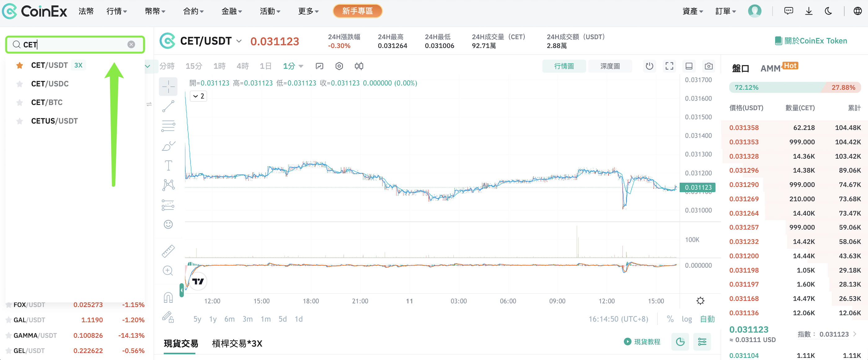Click the buy/sell ratio bar

tap(795, 88)
